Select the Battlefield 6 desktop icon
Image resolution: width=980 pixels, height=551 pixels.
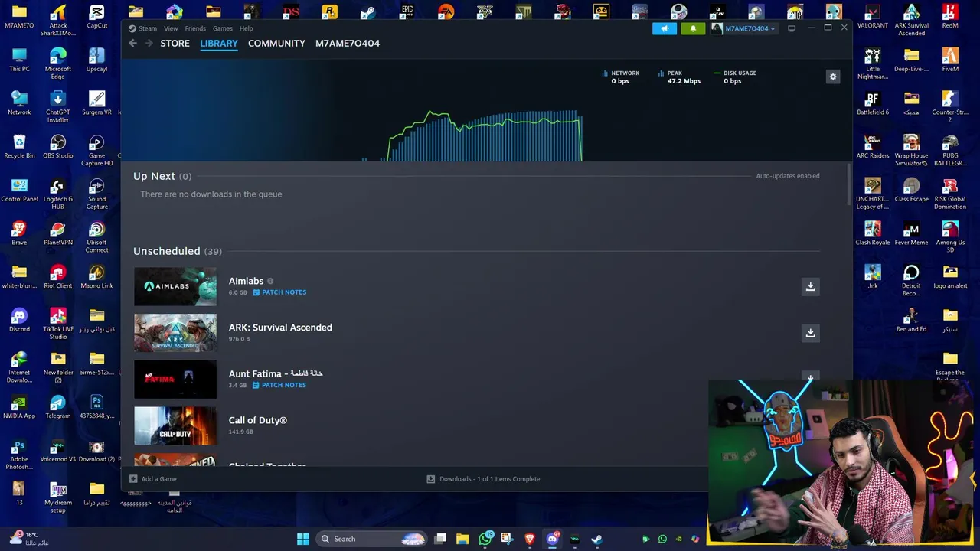click(873, 103)
